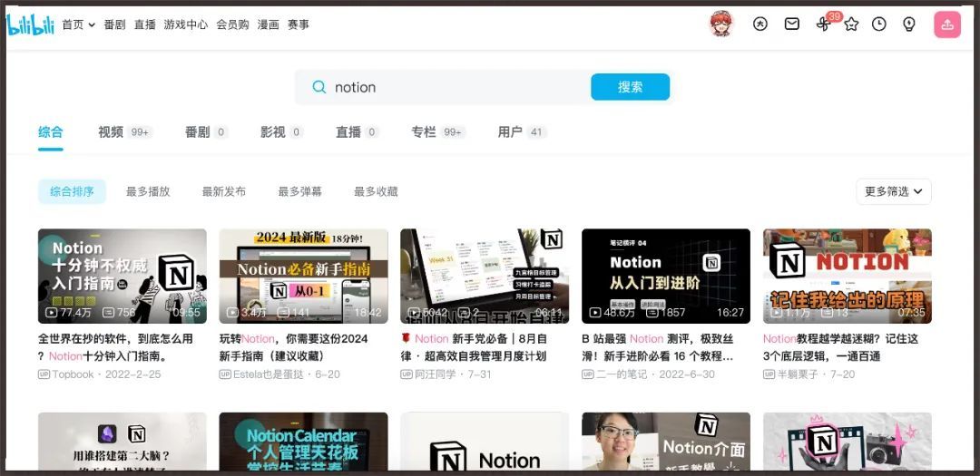Click UP icon beside Estela也是蛋挞
Screen dimensions: 980x476
tap(225, 374)
